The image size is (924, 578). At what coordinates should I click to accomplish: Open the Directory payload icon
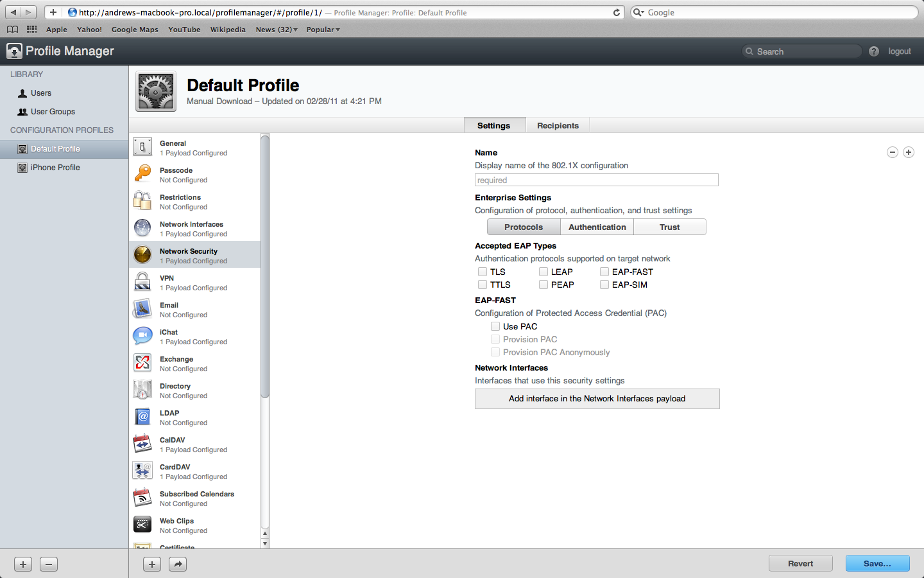(x=142, y=390)
